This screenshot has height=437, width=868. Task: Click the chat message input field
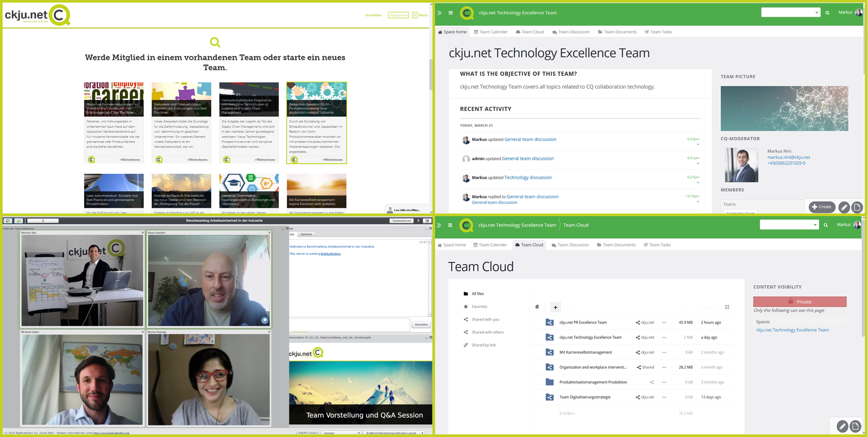(349, 324)
